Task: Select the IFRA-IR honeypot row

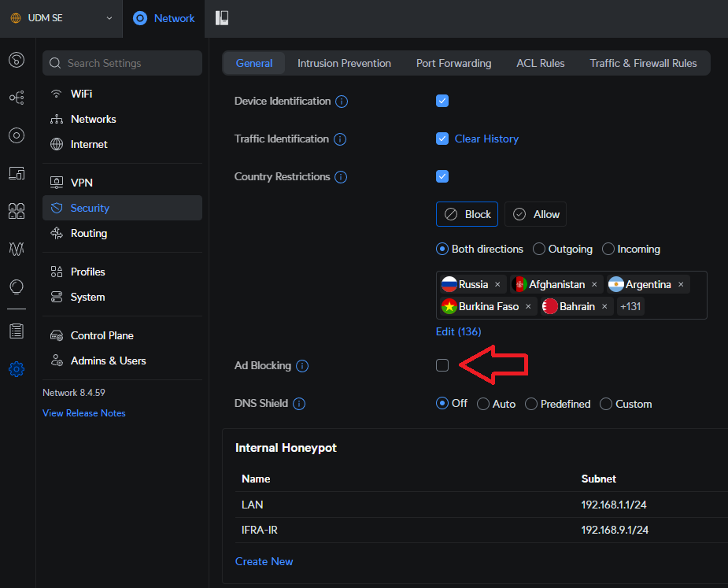Action: tap(482, 530)
